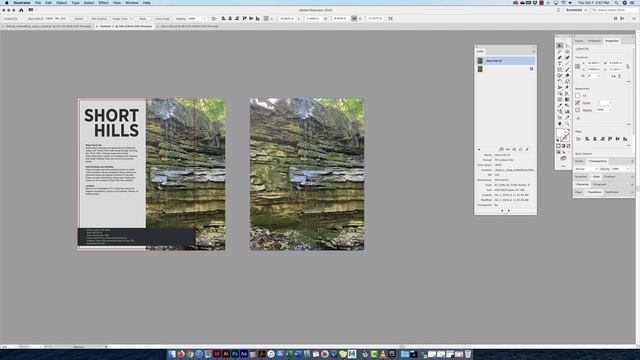This screenshot has width=640, height=360.
Task: Click Fill color swatch in Properties Appearance
Action: pos(578,96)
